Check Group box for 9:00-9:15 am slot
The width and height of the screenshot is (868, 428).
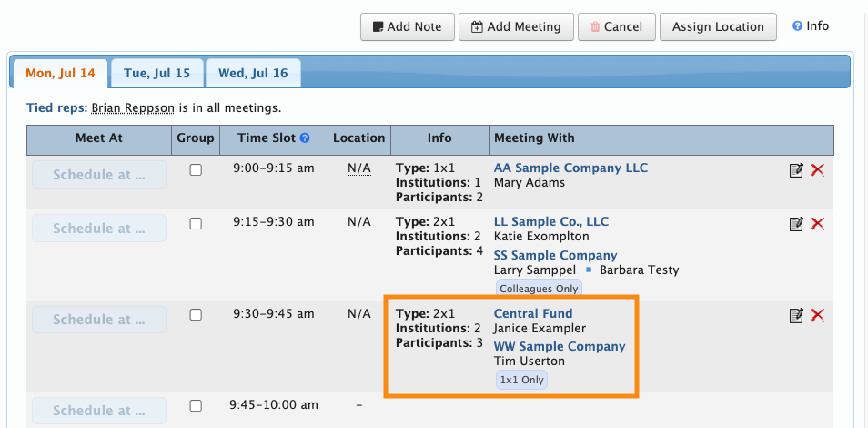(196, 170)
